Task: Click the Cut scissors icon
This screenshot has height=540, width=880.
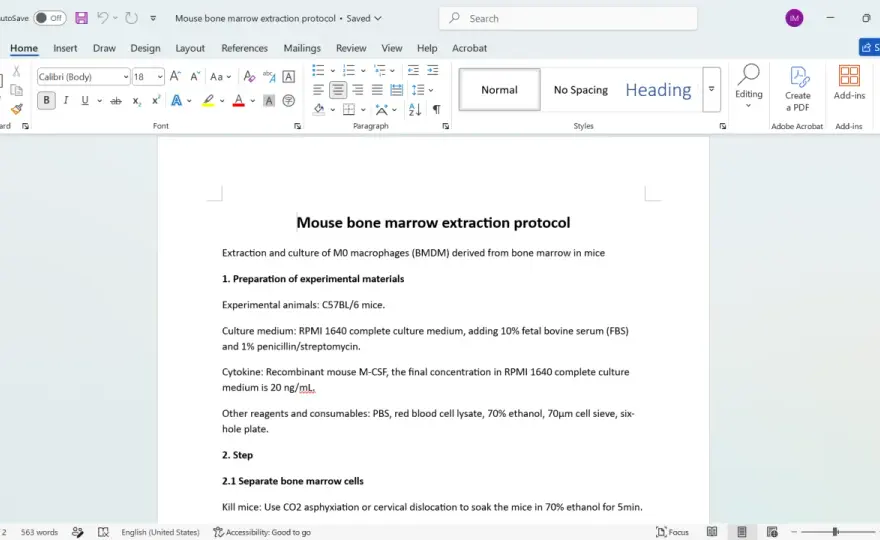Action: [16, 71]
